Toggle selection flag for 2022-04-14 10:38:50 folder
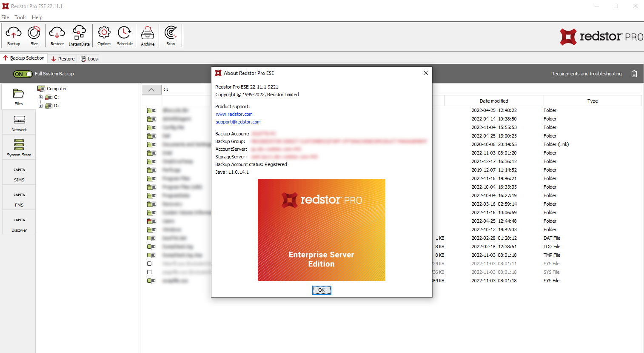This screenshot has height=353, width=644. coord(151,119)
